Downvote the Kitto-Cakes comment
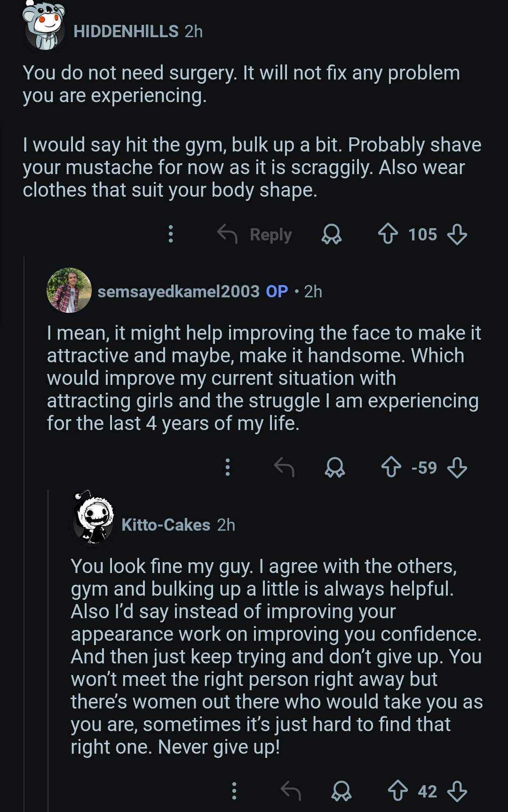This screenshot has width=508, height=812. point(457,791)
